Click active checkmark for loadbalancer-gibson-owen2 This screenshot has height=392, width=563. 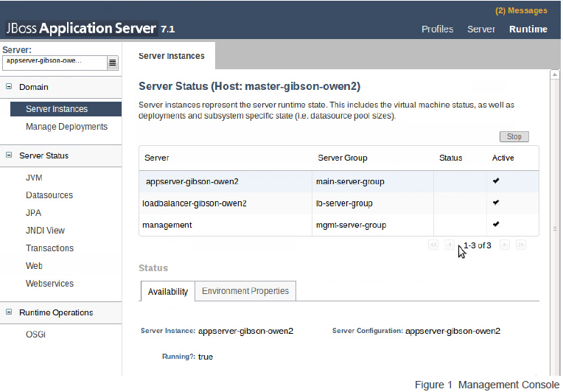[496, 203]
